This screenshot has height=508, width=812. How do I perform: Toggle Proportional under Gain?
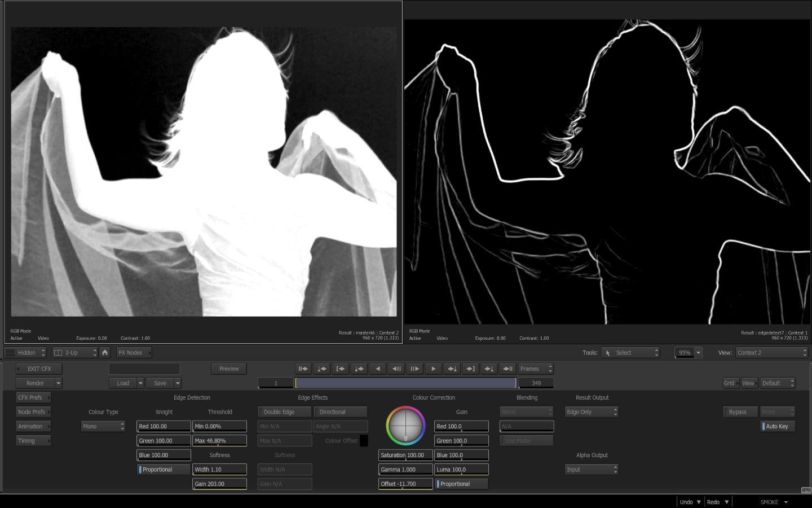[x=461, y=484]
